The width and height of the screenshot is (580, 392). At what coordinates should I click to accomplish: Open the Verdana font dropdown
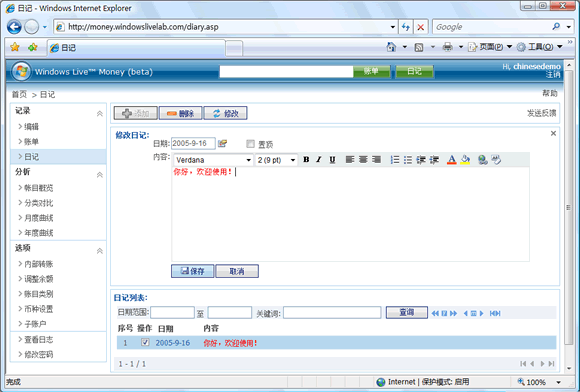[x=248, y=160]
